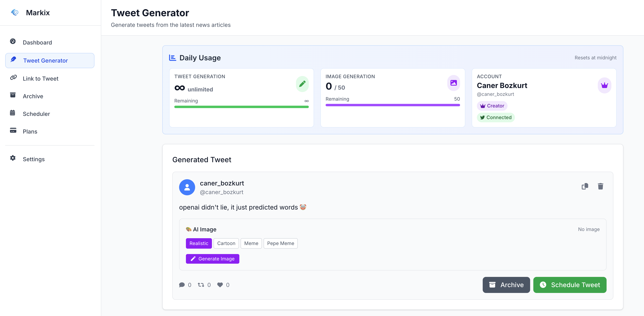Open the Dashboard page

coord(37,42)
